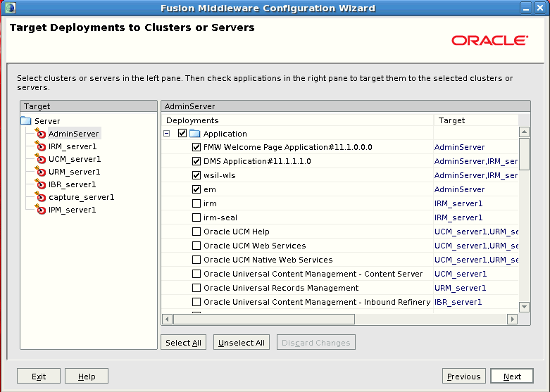Click the Deployments column header
550x392 pixels.
297,120
